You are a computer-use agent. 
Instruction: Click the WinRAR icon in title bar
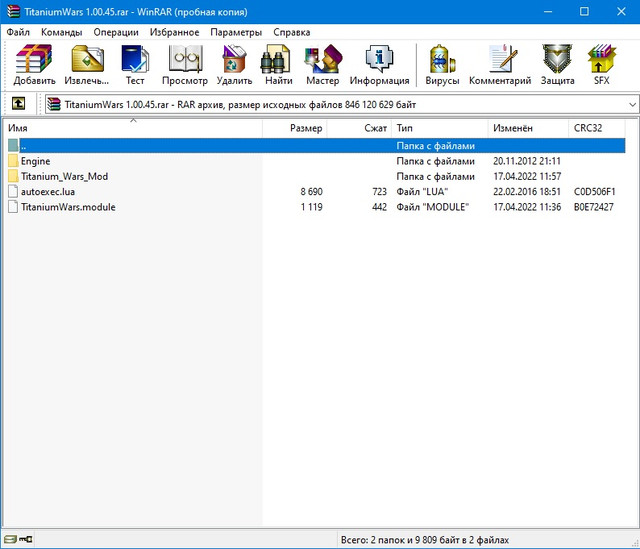13,11
